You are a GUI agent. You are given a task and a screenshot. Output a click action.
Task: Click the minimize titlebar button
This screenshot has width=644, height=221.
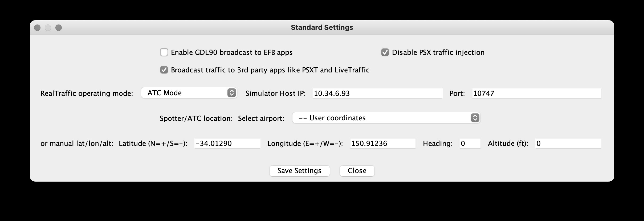point(48,28)
